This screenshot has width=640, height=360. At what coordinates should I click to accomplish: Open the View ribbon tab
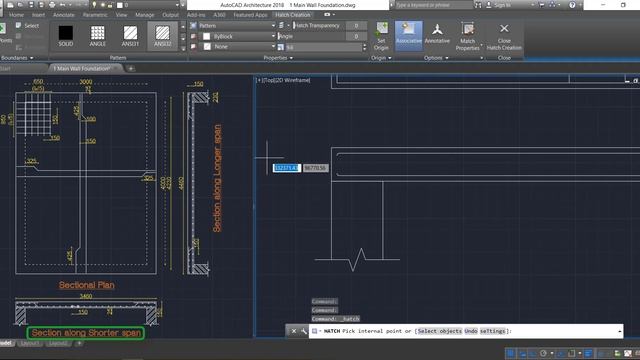[121, 15]
